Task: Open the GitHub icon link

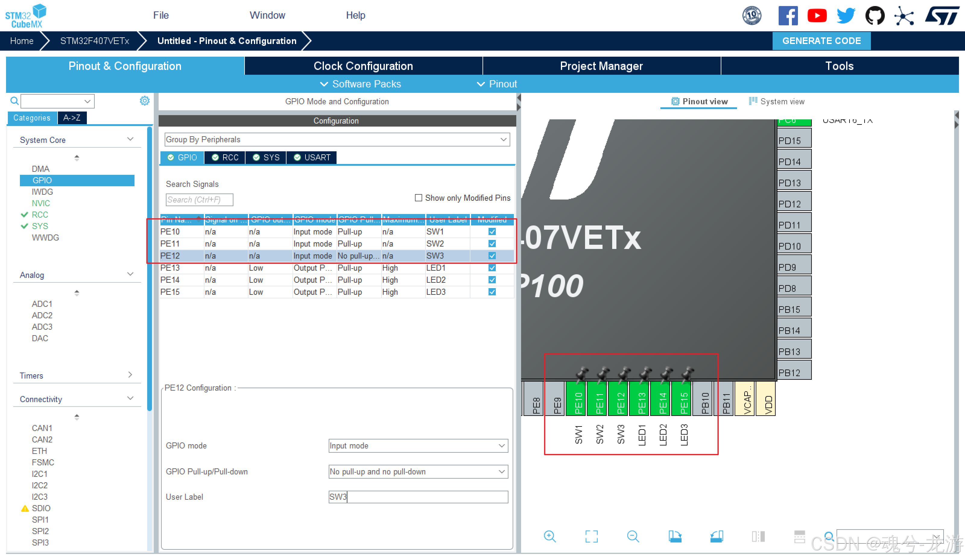Action: tap(875, 16)
